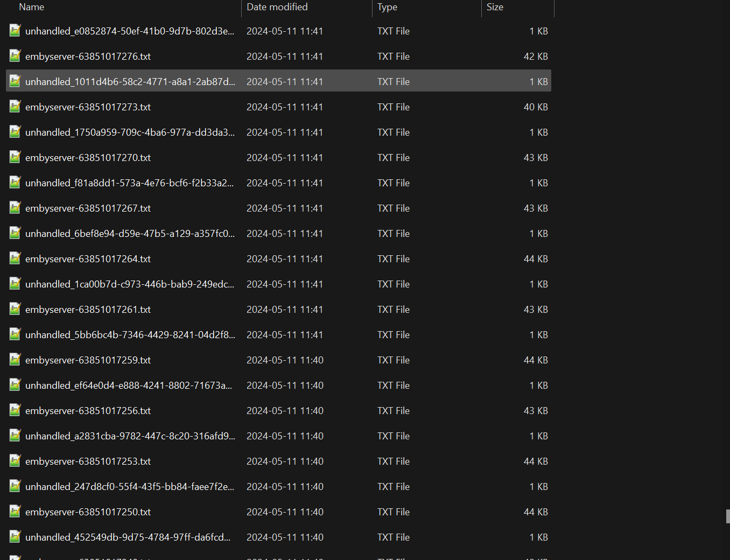The image size is (730, 560).
Task: Select file name embyserver-63851017256.txt
Action: [88, 411]
